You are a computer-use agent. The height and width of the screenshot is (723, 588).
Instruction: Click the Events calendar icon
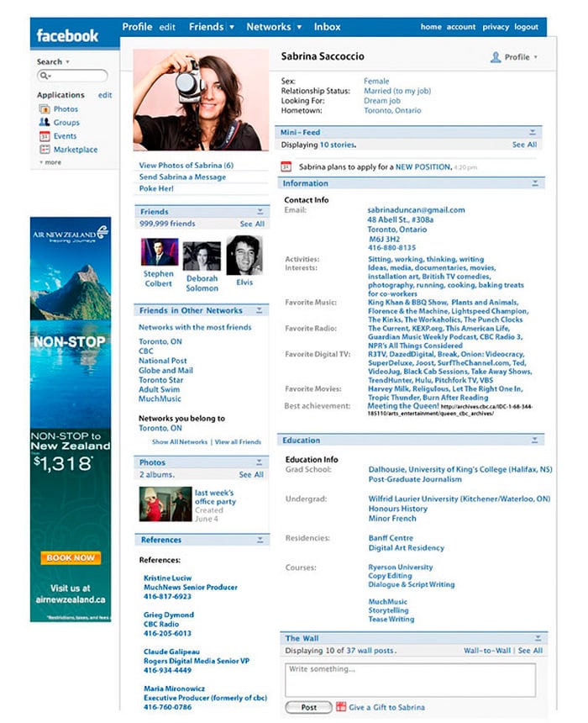click(x=45, y=136)
